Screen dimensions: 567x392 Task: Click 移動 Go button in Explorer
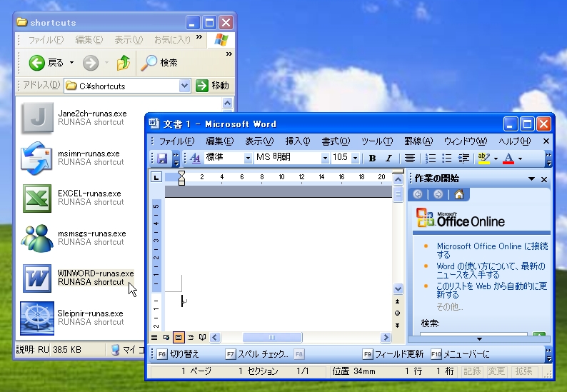[x=212, y=86]
